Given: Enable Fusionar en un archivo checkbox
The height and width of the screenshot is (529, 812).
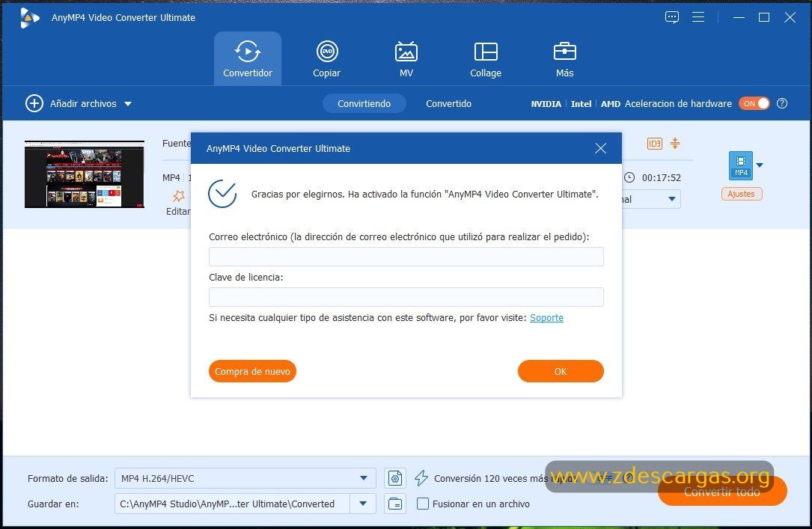Looking at the screenshot, I should pos(423,504).
